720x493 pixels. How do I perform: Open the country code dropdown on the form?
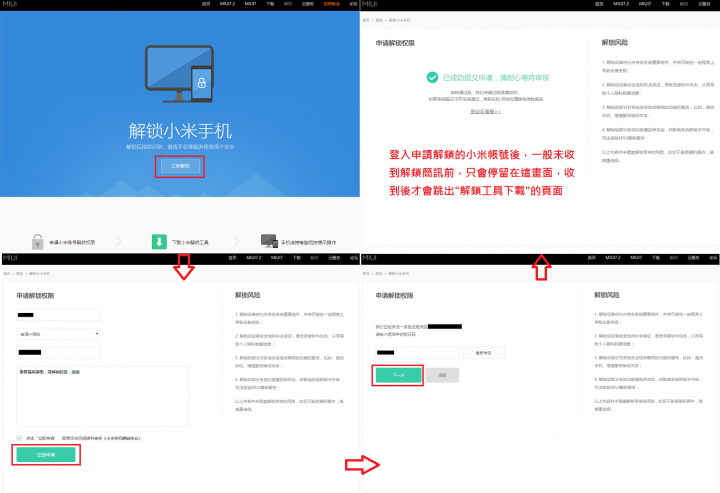pyautogui.click(x=58, y=334)
